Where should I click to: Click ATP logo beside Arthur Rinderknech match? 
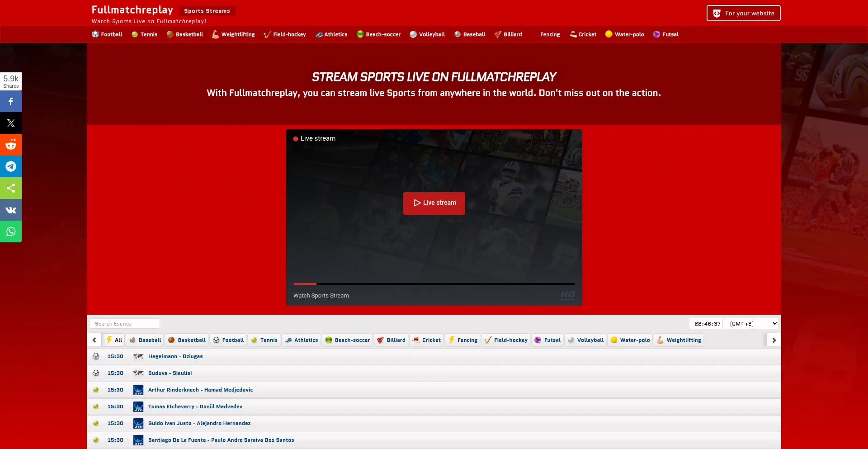[x=138, y=390]
